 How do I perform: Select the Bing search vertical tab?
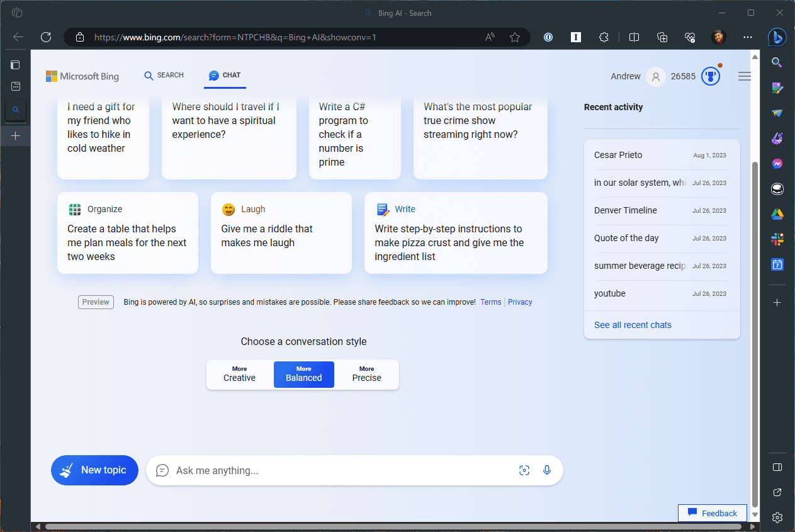click(16, 110)
